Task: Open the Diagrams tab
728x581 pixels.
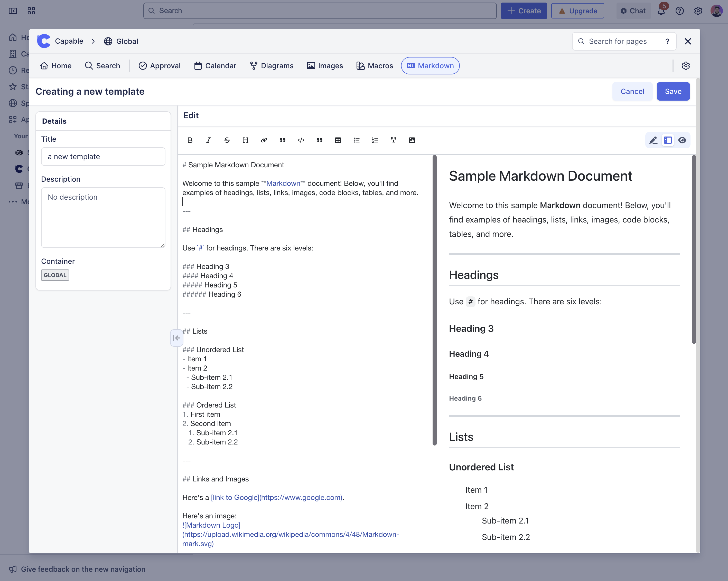Action: 272,66
